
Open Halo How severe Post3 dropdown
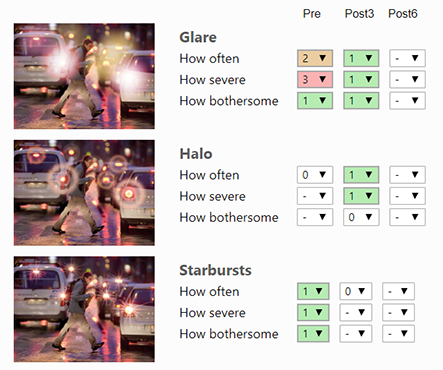pos(361,196)
